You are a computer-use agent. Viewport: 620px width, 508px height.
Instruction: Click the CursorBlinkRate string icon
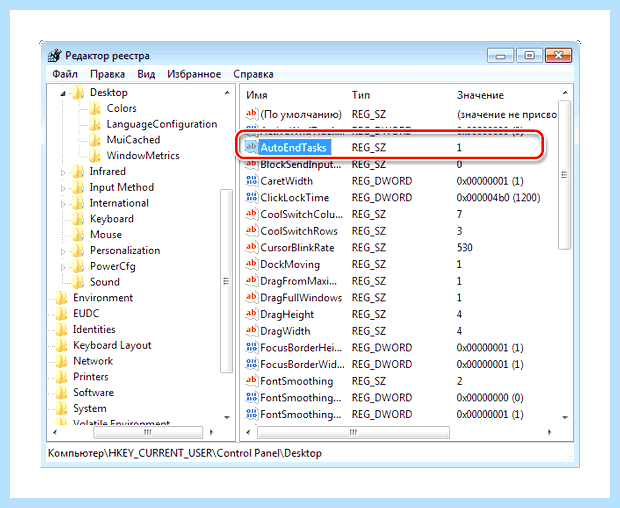tap(251, 247)
